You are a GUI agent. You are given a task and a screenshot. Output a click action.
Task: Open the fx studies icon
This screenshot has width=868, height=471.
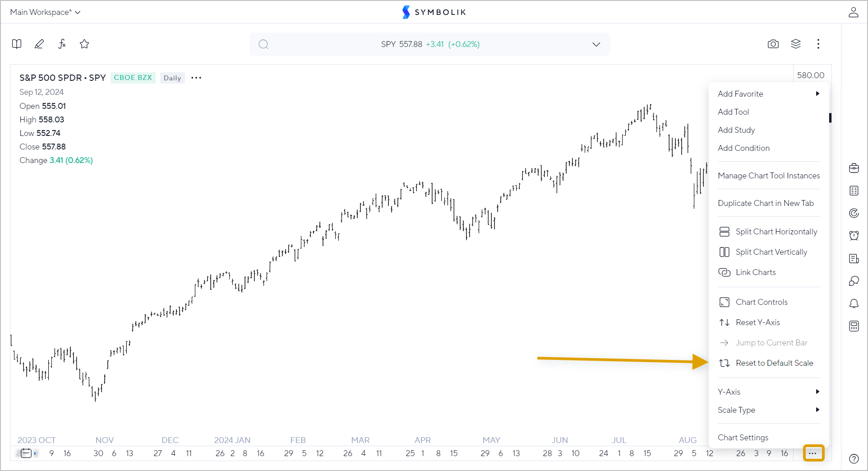pyautogui.click(x=62, y=44)
